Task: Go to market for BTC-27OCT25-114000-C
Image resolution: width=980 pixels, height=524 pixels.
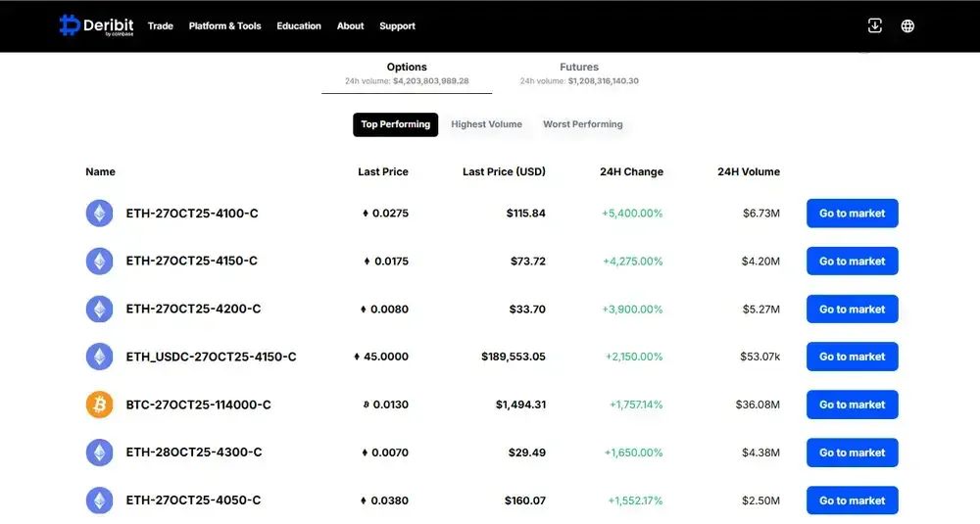Action: point(852,405)
